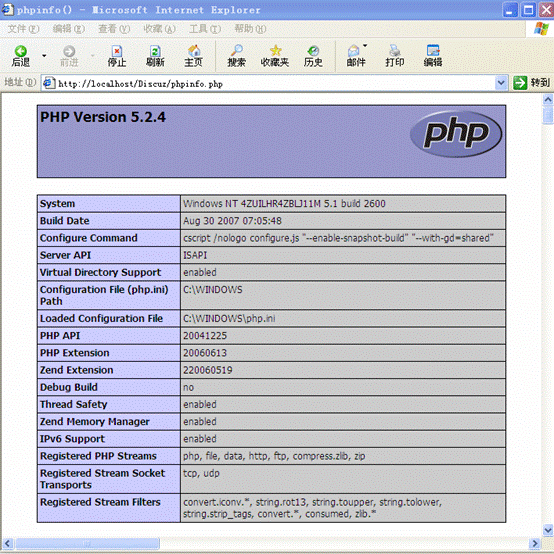Expand the Mail button dropdown arrow
The image size is (554, 554).
pos(365,46)
